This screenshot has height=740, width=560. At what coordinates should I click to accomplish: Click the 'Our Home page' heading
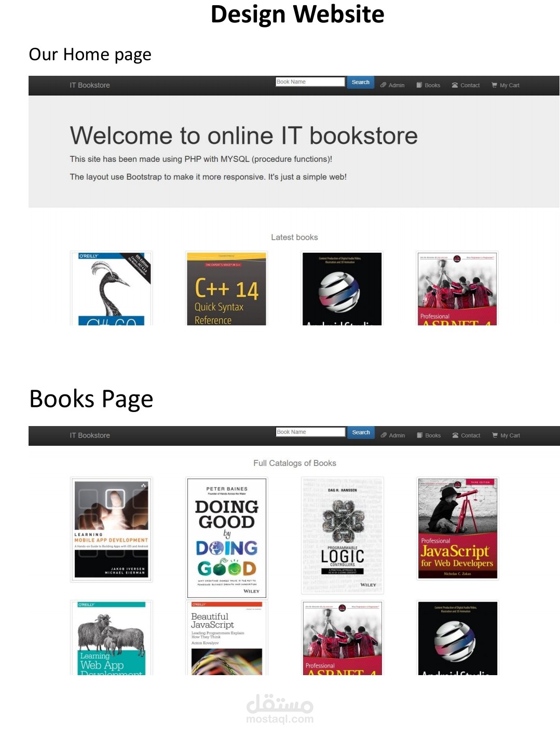[x=90, y=54]
